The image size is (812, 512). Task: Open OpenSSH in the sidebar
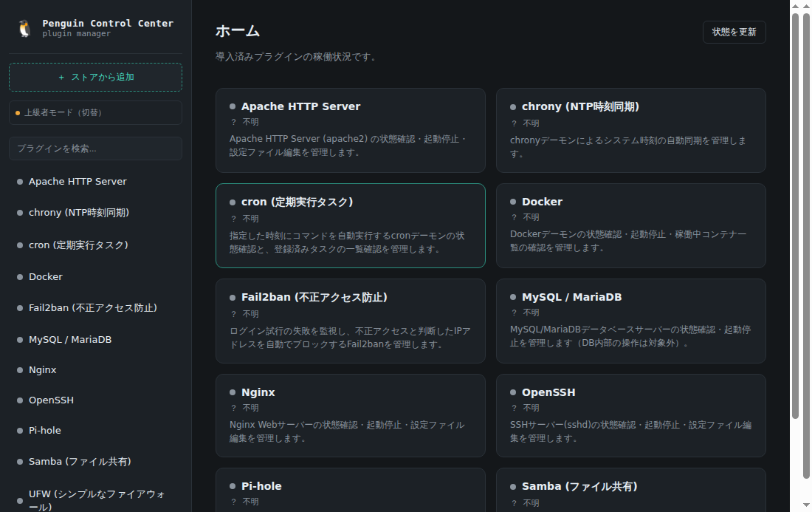(95, 400)
